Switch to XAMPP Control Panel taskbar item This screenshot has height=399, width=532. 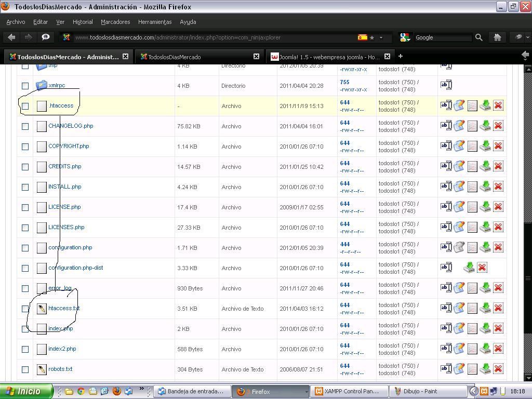[349, 392]
